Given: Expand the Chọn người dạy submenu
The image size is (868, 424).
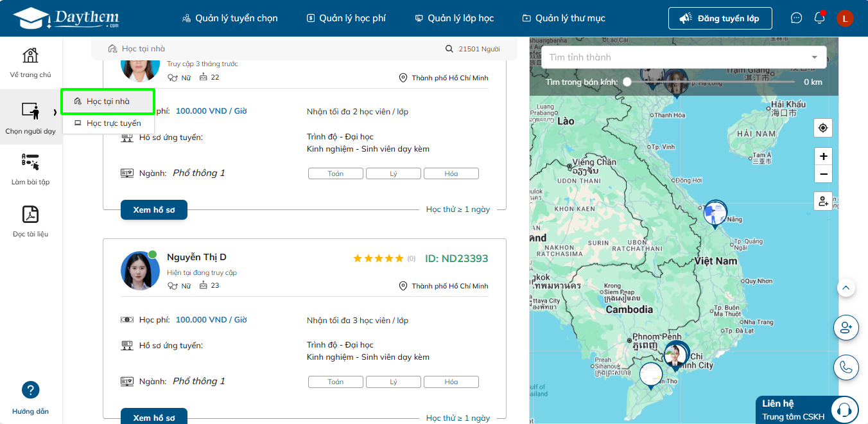Looking at the screenshot, I should coord(30,117).
